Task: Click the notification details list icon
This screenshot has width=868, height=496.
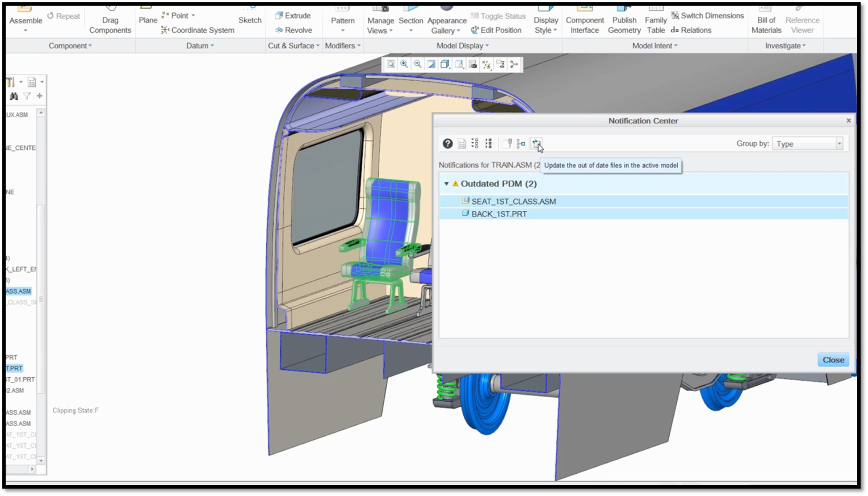Action: [x=462, y=144]
